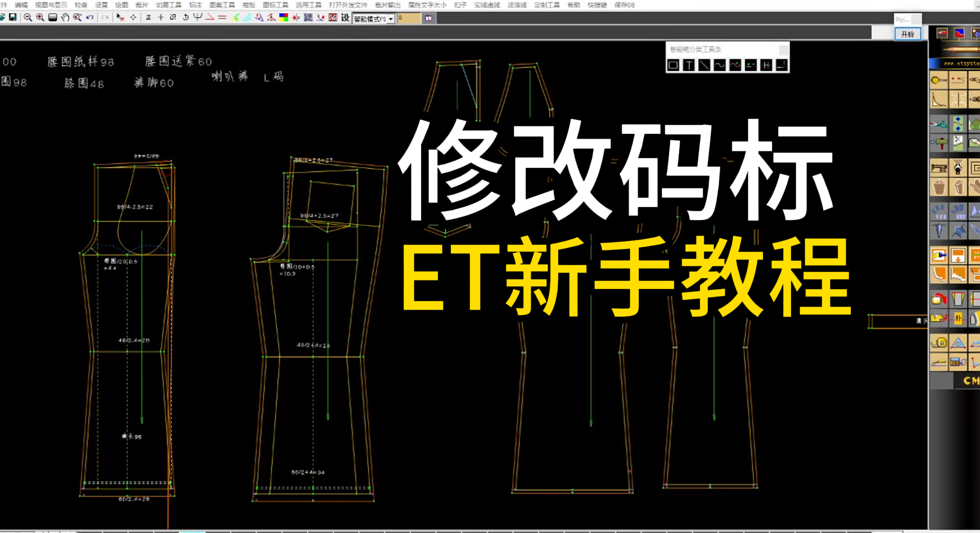This screenshot has height=533, width=980.
Task: Click the 腰围送紧60 text label
Action: [178, 61]
